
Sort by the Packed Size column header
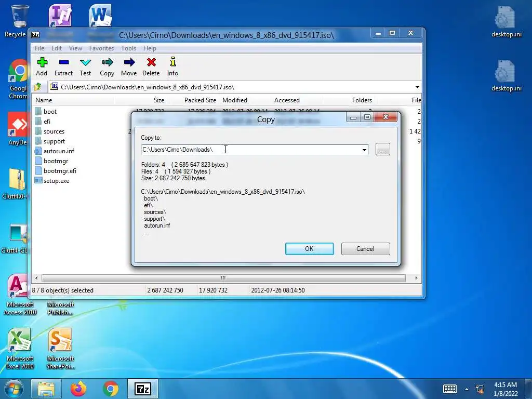tap(193, 100)
